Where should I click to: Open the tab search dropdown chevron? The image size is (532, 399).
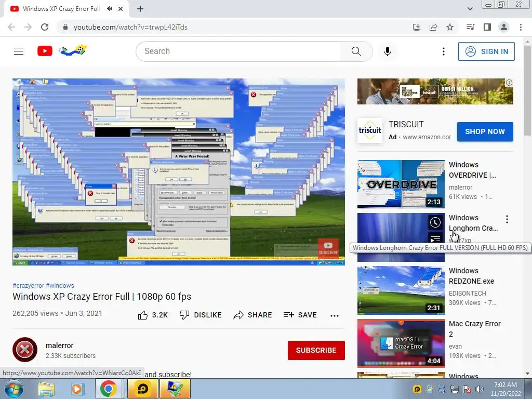click(x=470, y=9)
